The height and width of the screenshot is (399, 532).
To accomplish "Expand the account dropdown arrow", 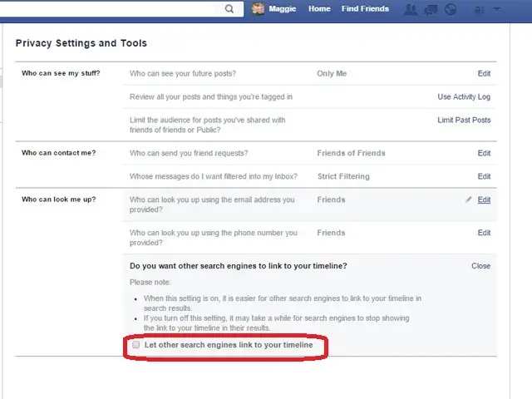I will coord(497,10).
